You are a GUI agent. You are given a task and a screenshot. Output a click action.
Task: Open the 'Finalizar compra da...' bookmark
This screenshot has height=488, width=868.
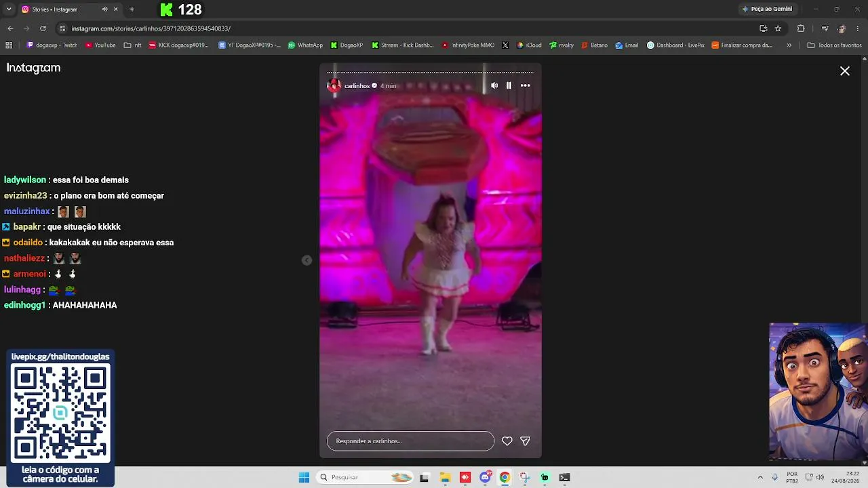pos(742,45)
